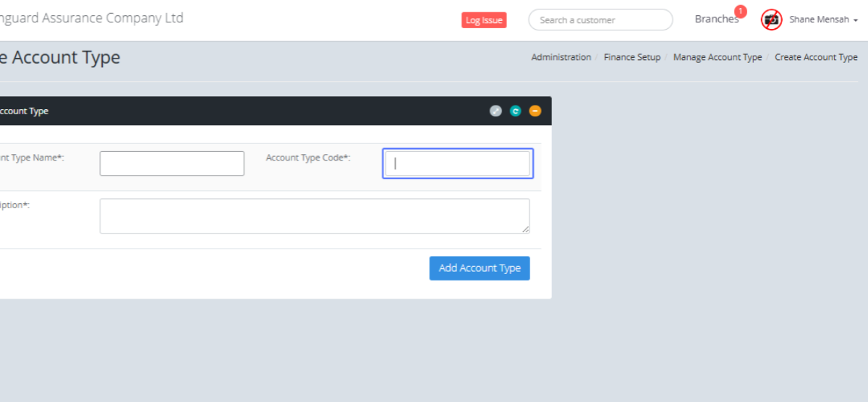868x402 pixels.
Task: Focus the Search a customer box
Action: 600,20
